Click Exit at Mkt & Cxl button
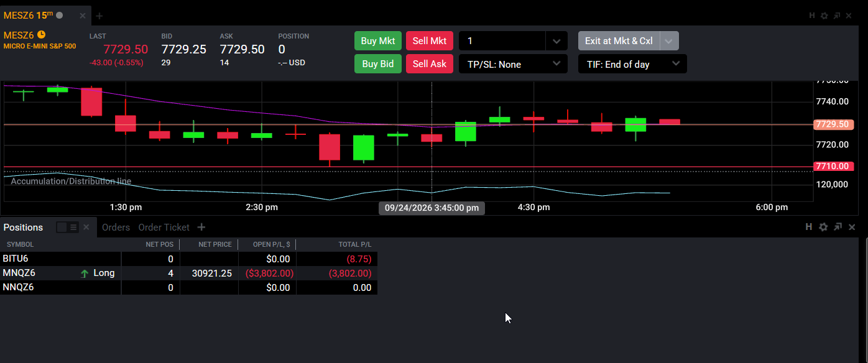This screenshot has height=363, width=868. pos(619,41)
